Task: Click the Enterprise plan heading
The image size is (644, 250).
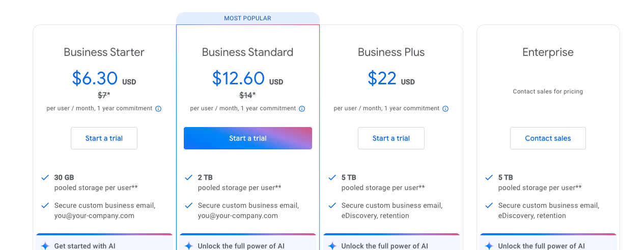Action: coord(548,52)
